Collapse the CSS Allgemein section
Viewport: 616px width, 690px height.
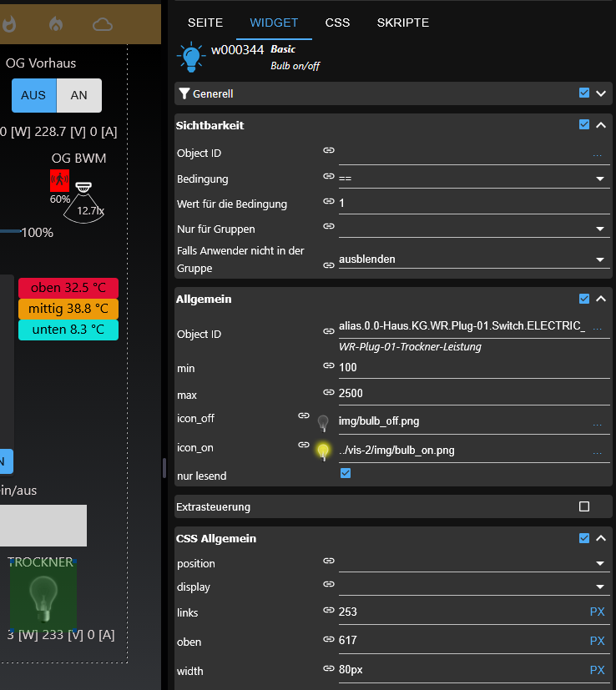tap(601, 538)
